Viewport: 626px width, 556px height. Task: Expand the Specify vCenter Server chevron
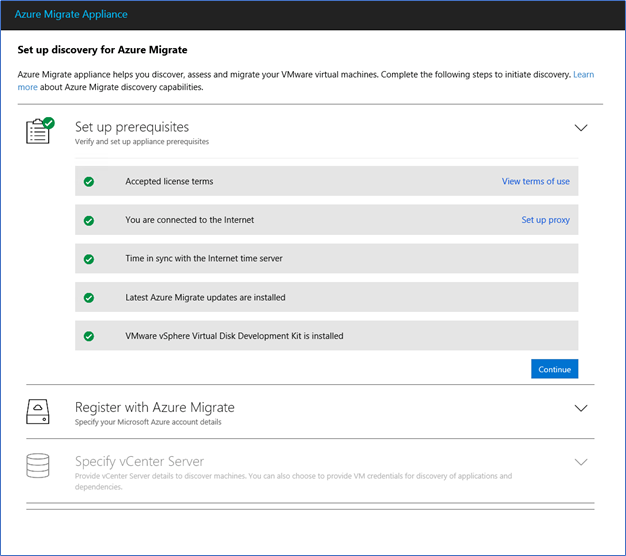pyautogui.click(x=580, y=462)
